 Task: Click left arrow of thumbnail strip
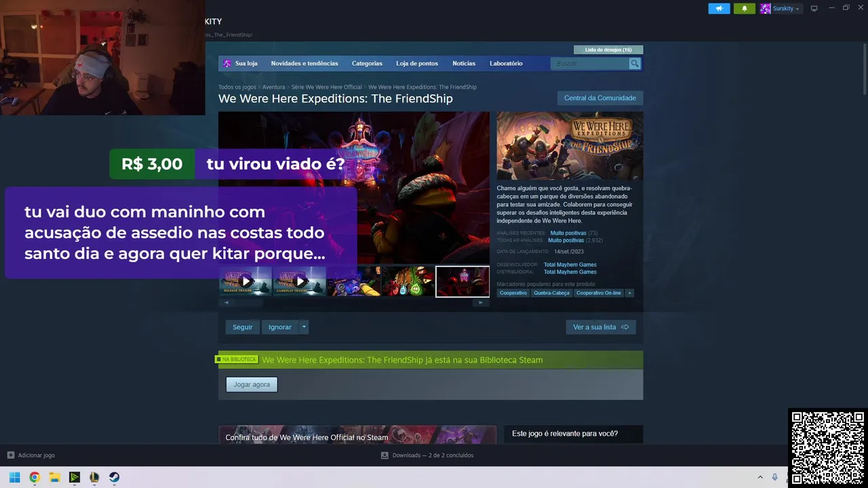(226, 303)
